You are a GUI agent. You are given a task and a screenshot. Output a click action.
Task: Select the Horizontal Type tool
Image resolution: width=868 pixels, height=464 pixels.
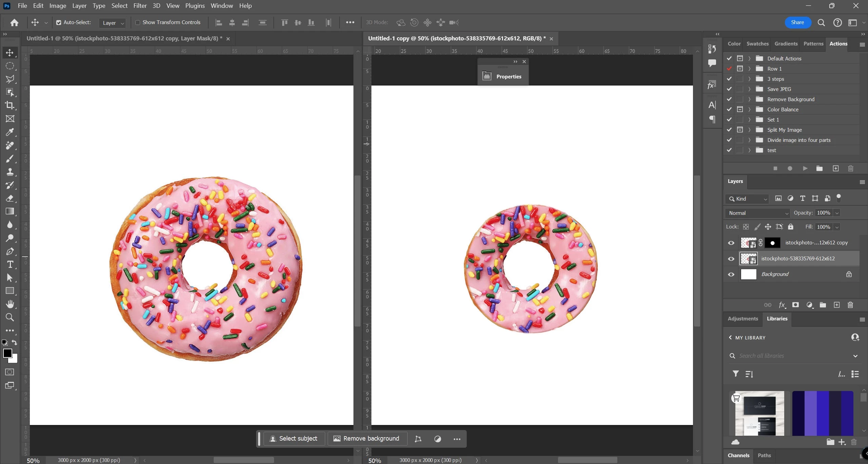click(x=10, y=264)
